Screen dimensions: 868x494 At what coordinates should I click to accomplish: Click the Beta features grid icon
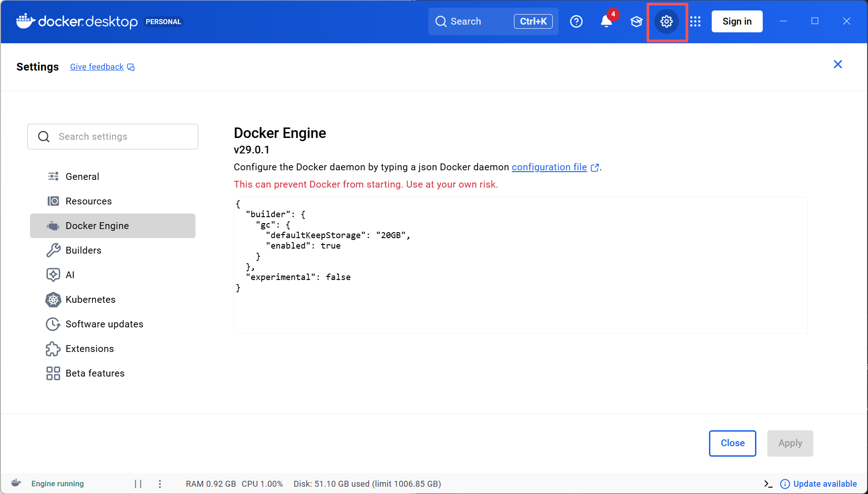tap(53, 373)
